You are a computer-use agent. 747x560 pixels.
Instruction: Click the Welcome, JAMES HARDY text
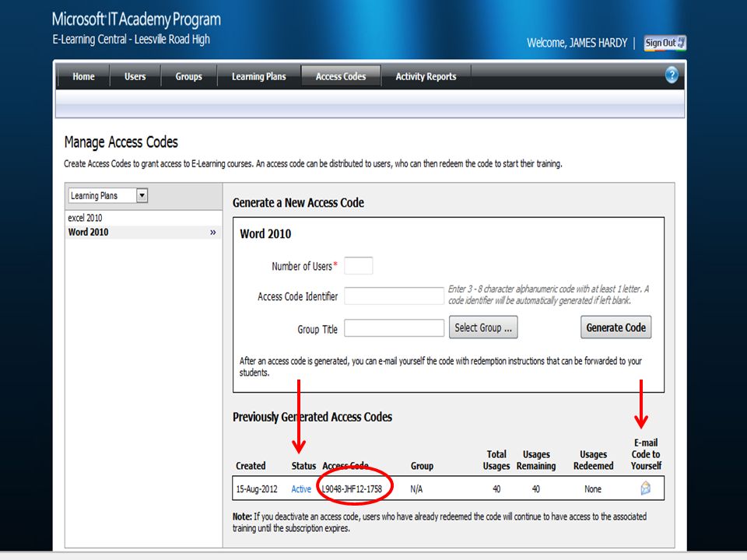tap(577, 43)
